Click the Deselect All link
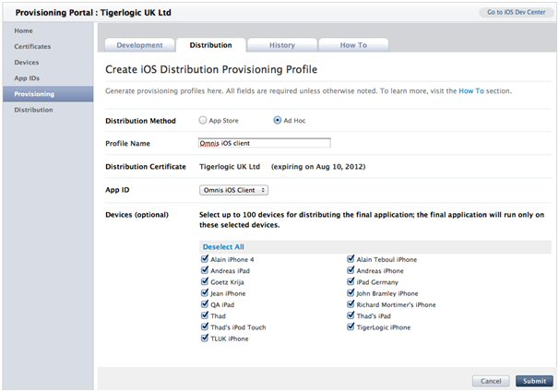Image resolution: width=559 pixels, height=392 pixels. coord(222,247)
